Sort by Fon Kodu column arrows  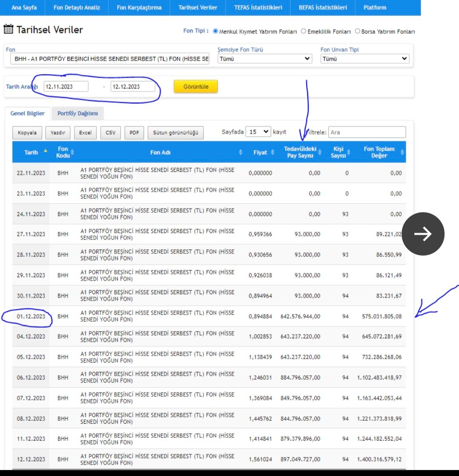(x=72, y=152)
